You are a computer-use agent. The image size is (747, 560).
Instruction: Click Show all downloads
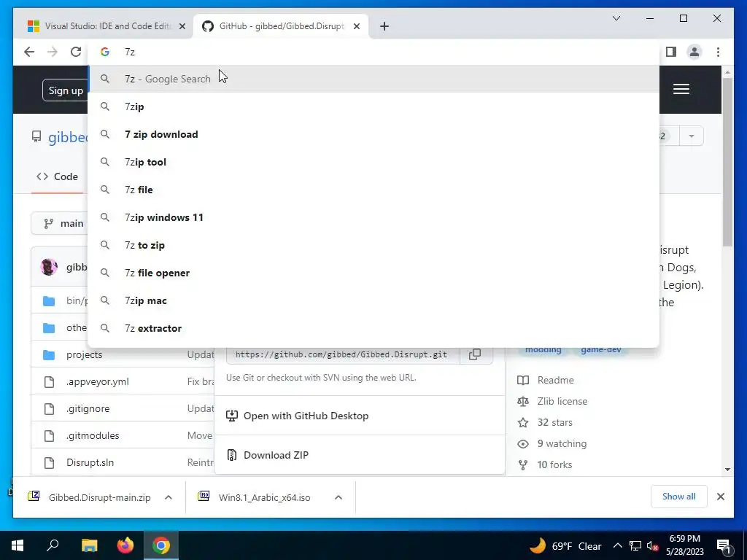[x=679, y=497]
